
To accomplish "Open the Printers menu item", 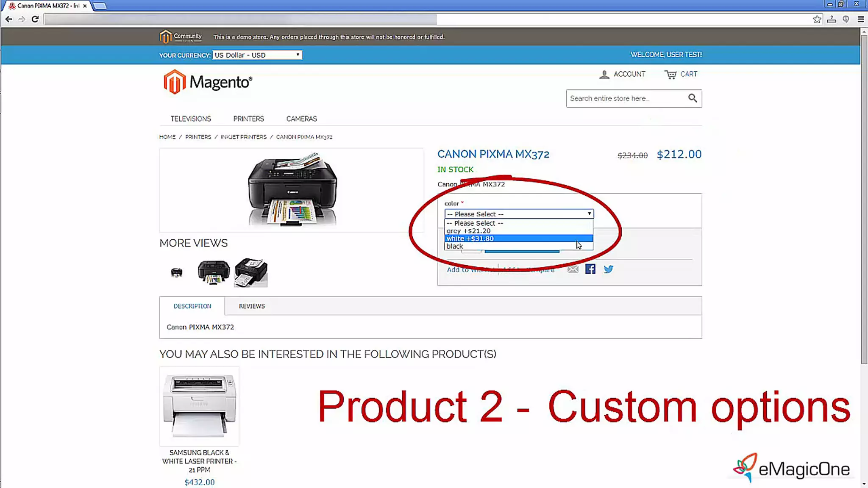I will click(x=248, y=119).
